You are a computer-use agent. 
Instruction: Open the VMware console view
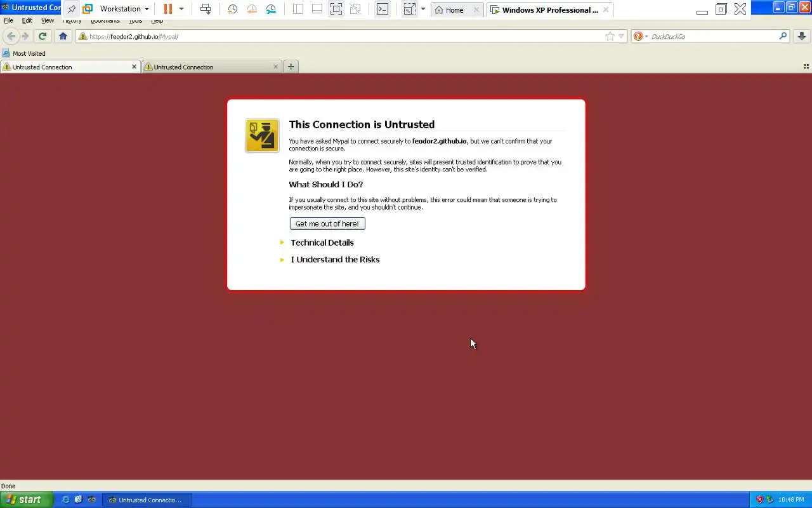click(383, 9)
